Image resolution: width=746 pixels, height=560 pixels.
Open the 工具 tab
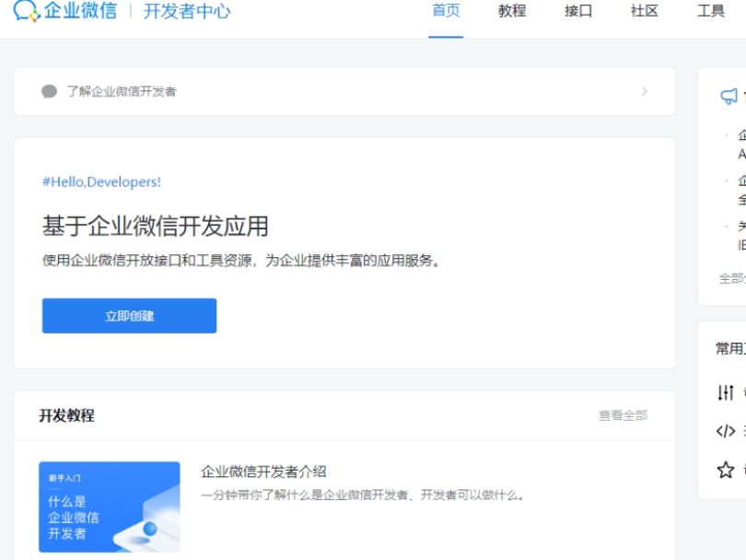(x=711, y=10)
